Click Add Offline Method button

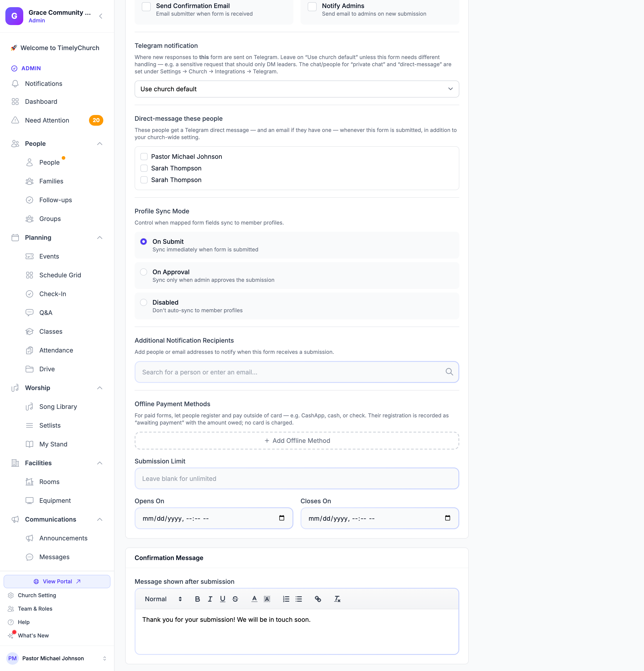pyautogui.click(x=297, y=441)
